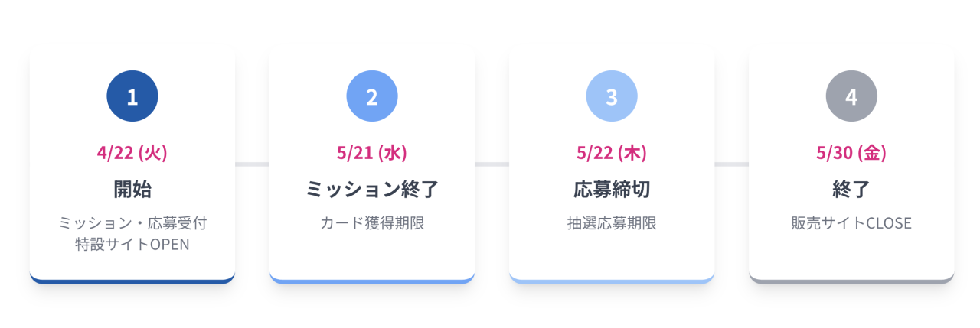Click the 抽選応募期限 description

[612, 223]
